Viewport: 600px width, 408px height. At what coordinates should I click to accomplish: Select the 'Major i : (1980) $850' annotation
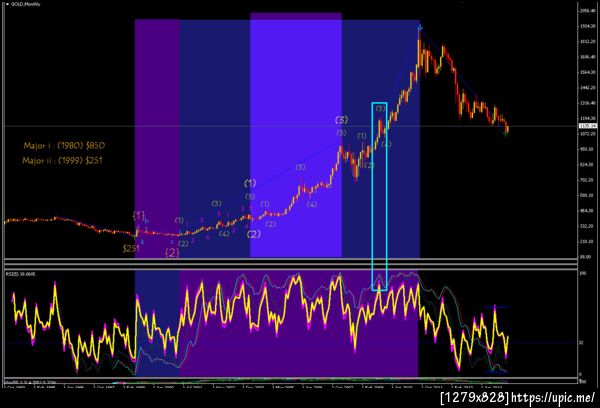point(64,145)
